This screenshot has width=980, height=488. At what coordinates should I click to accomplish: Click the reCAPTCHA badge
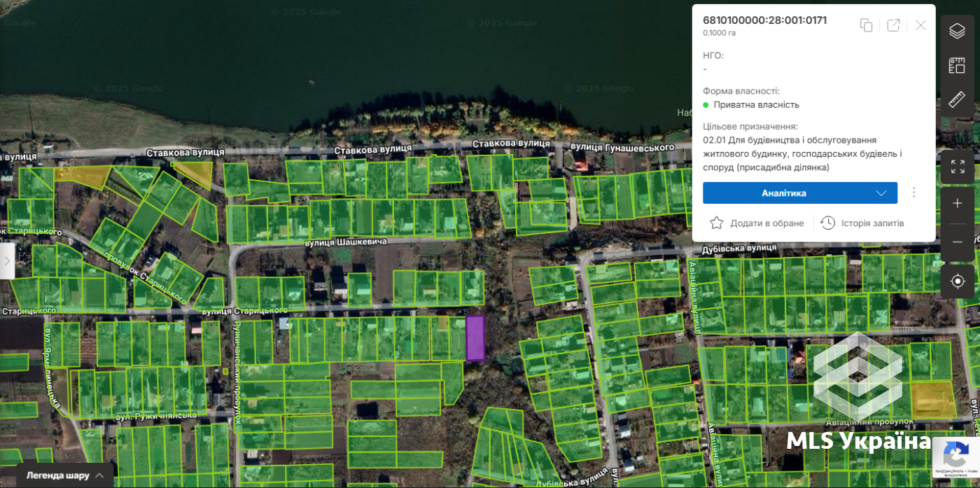click(x=955, y=458)
